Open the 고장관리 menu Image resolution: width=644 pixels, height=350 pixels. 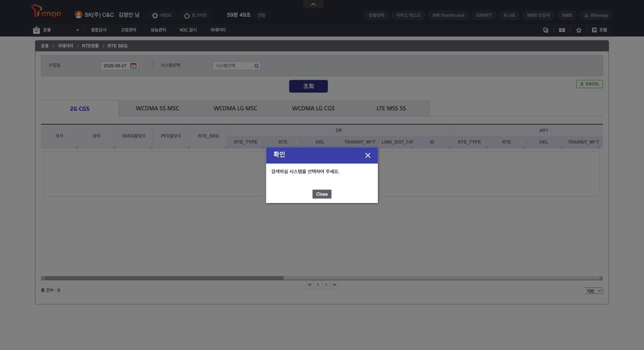coord(128,30)
